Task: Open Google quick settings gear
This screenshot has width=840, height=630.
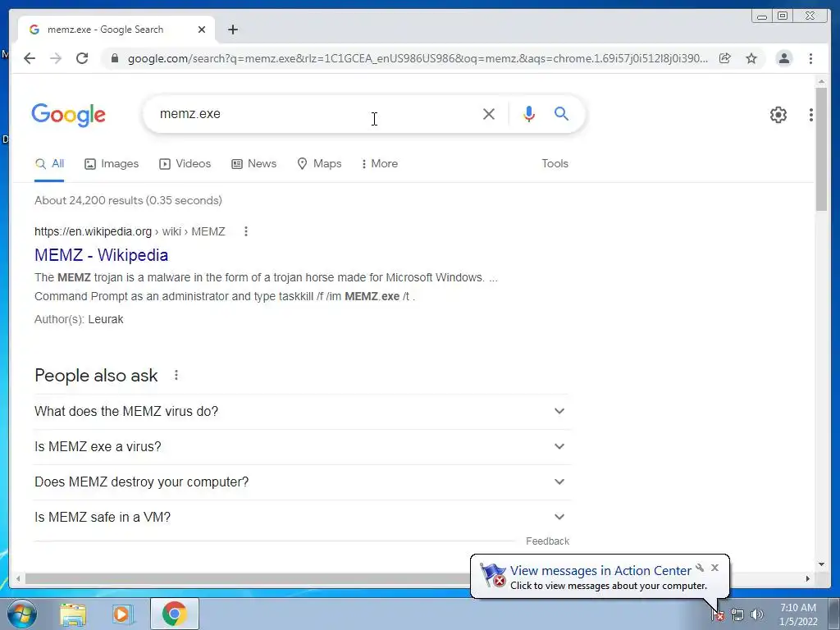Action: [x=778, y=115]
